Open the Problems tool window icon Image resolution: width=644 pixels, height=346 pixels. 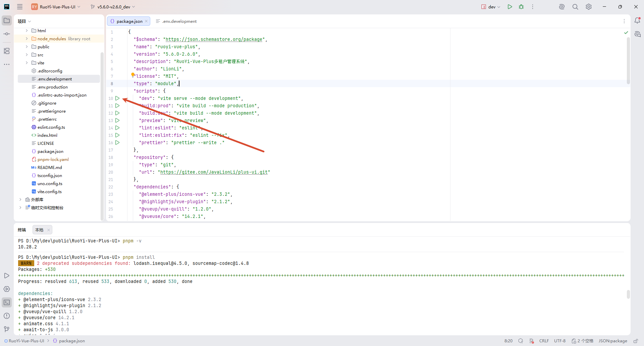(7, 316)
